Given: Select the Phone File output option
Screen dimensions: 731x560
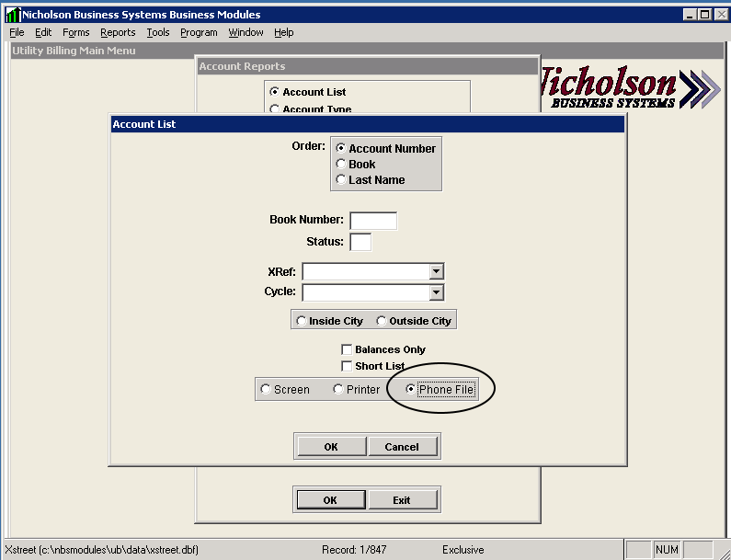Looking at the screenshot, I should 411,389.
